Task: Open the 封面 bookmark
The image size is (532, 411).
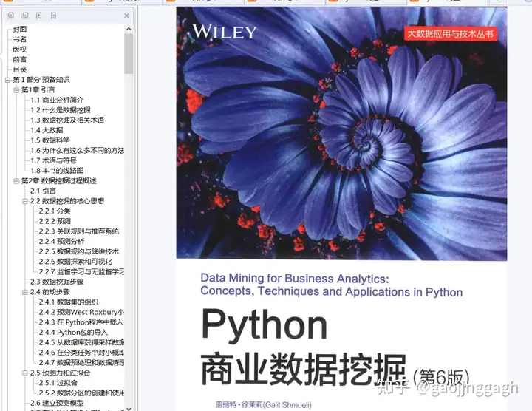Action: click(x=20, y=29)
